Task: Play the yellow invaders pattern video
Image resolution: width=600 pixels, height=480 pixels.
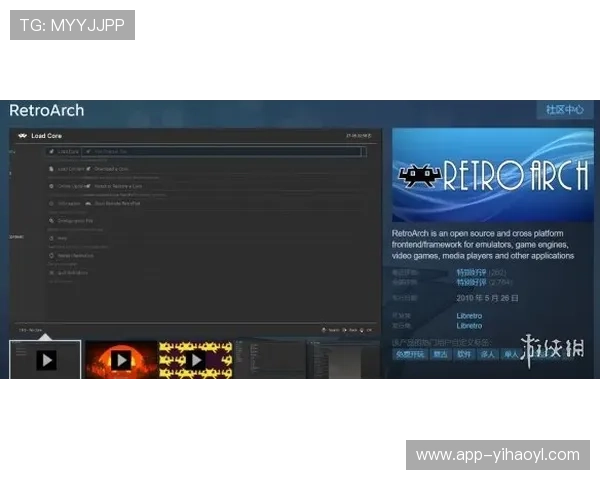Action: pos(196,360)
